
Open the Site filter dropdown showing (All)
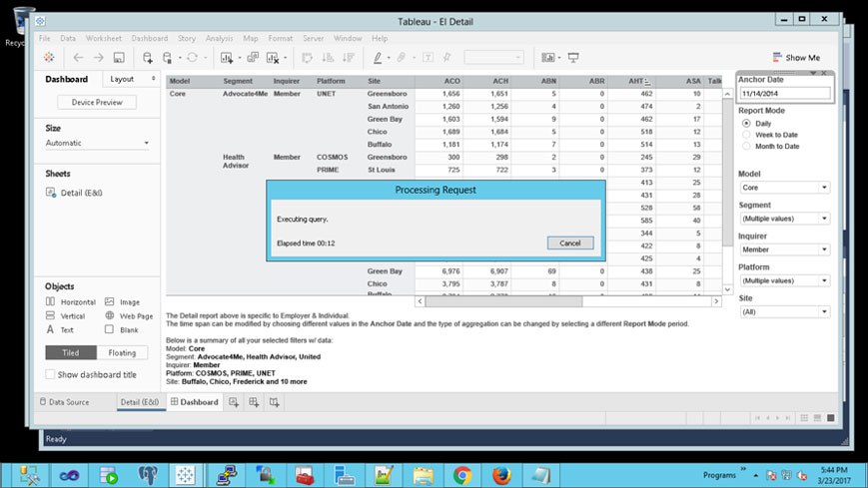point(784,311)
